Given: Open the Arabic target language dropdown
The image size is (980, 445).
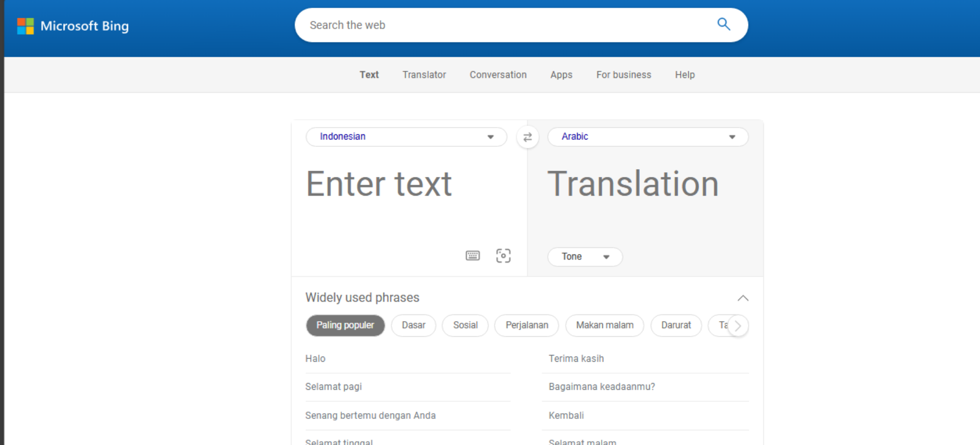Looking at the screenshot, I should coord(648,137).
